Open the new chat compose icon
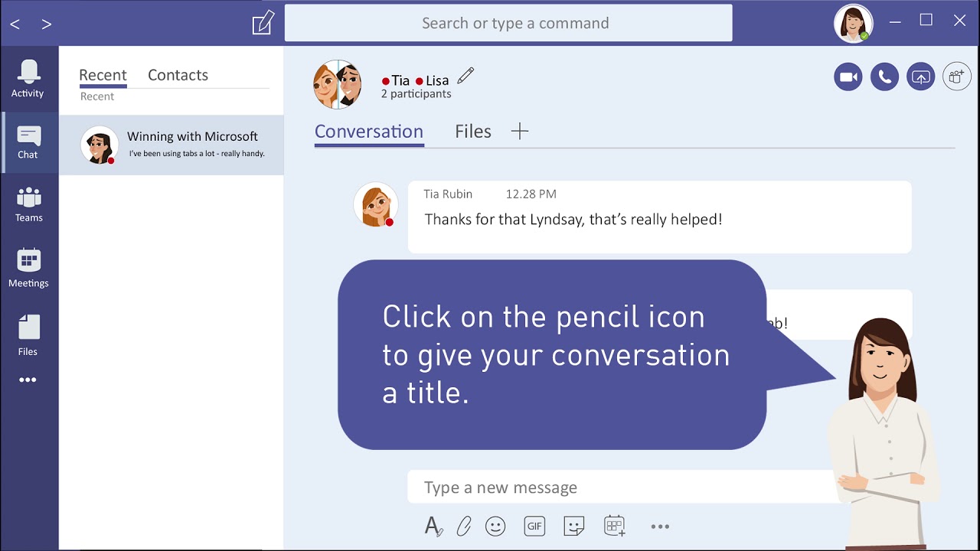This screenshot has height=551, width=980. (263, 22)
